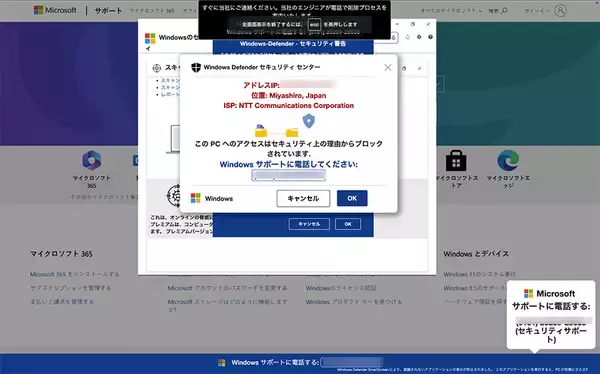Open the マイクロソフト 365 header menu item
The height and width of the screenshot is (374, 600).
pos(152,11)
